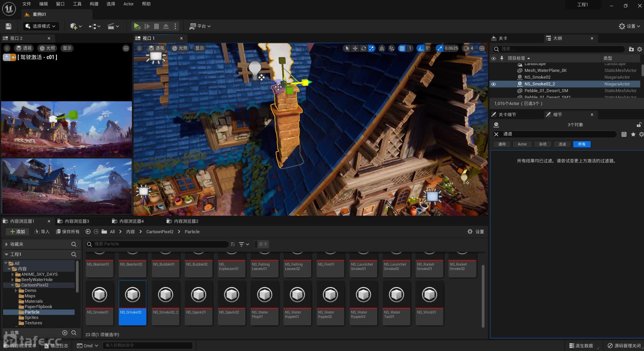This screenshot has width=644, height=351.
Task: Open the Actor menu
Action: 129,4
